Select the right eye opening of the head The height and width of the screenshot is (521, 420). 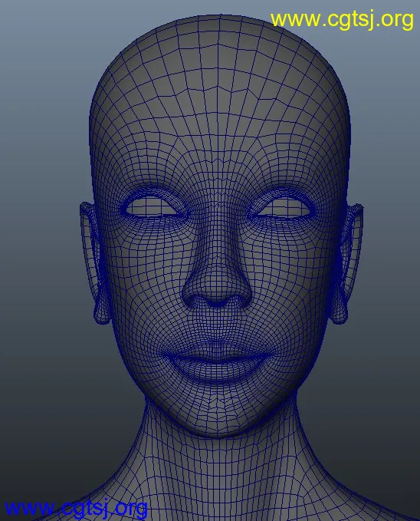pos(284,207)
